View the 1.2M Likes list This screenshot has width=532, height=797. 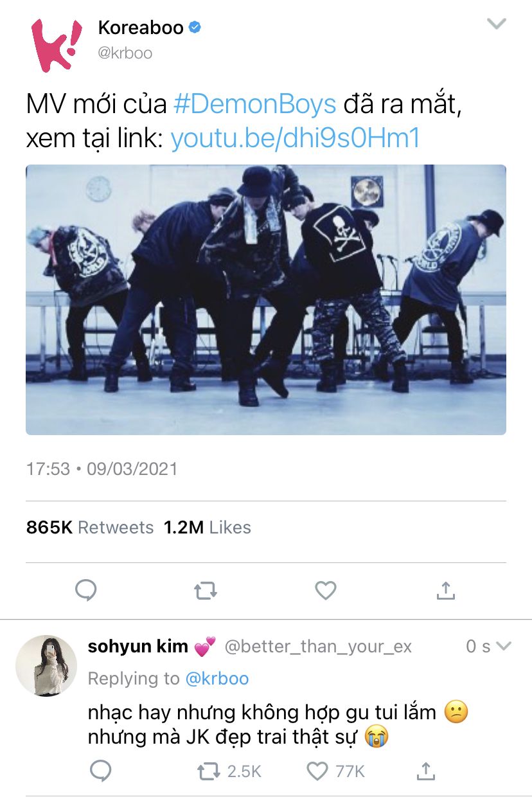click(x=208, y=528)
